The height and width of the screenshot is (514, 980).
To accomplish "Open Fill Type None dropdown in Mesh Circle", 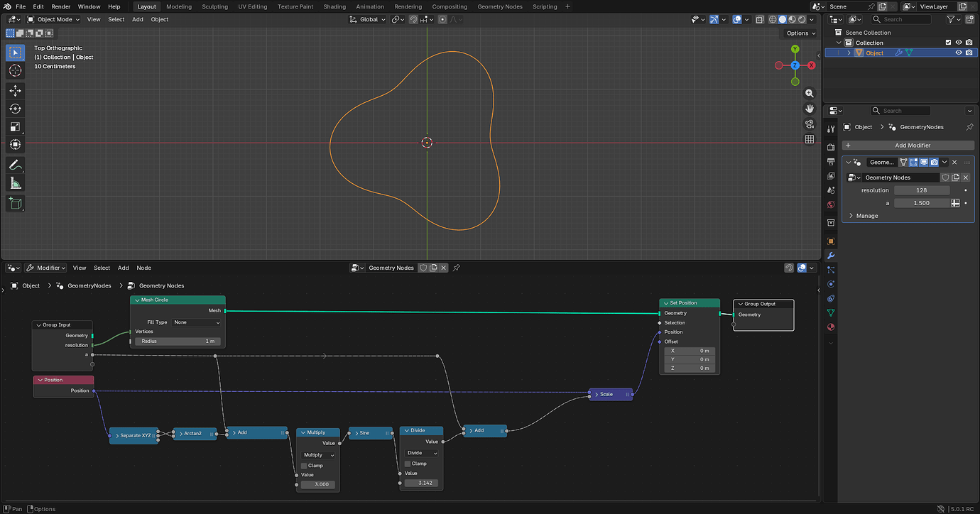I will [197, 322].
